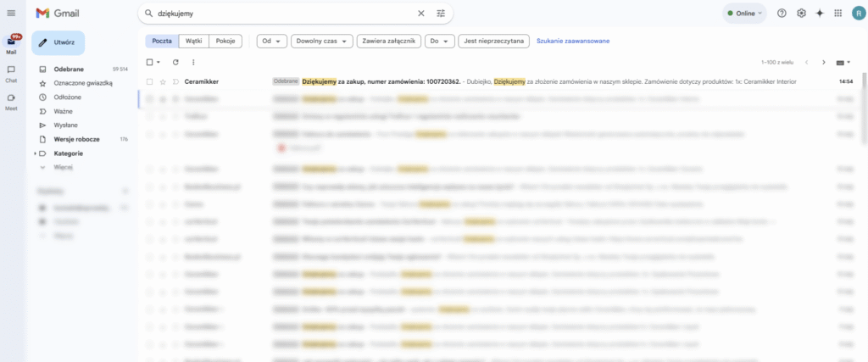Open the account avatar R

coord(858,14)
